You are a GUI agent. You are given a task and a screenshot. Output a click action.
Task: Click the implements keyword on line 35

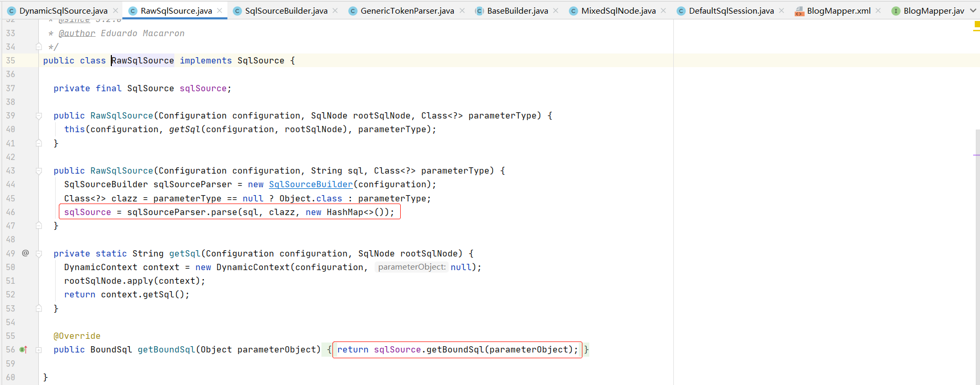[x=206, y=60]
